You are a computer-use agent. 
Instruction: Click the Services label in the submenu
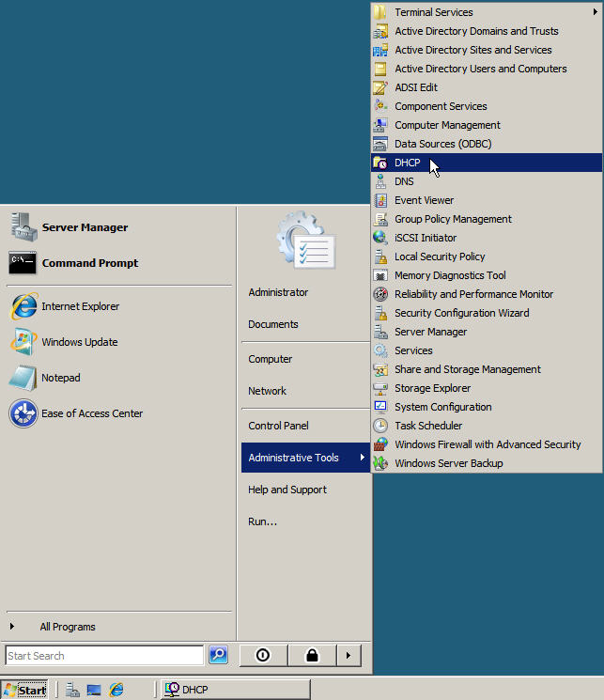pyautogui.click(x=413, y=350)
